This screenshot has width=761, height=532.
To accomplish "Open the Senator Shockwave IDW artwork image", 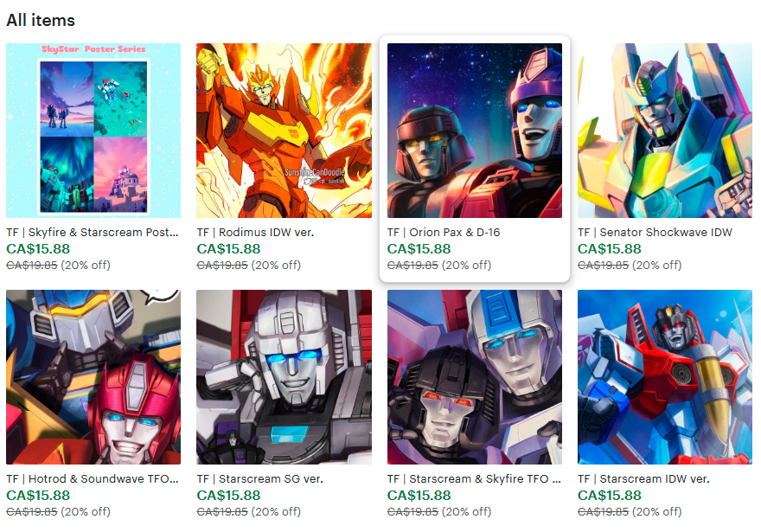I will pyautogui.click(x=665, y=130).
